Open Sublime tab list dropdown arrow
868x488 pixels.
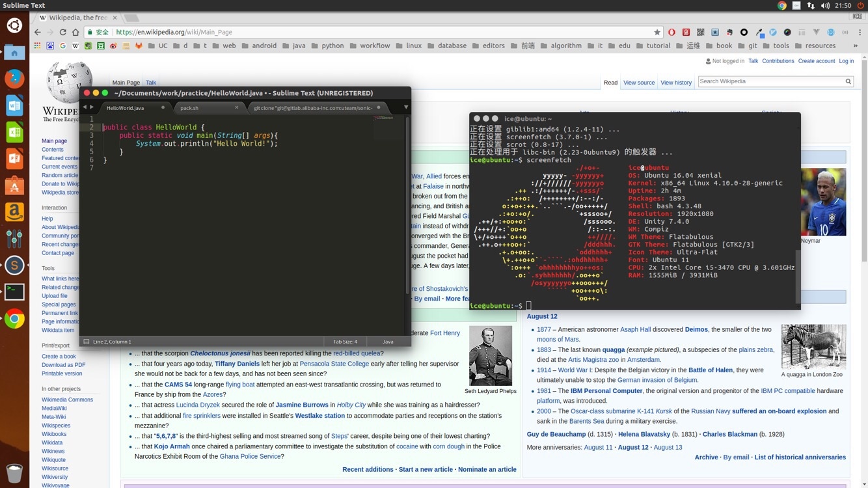[x=405, y=107]
